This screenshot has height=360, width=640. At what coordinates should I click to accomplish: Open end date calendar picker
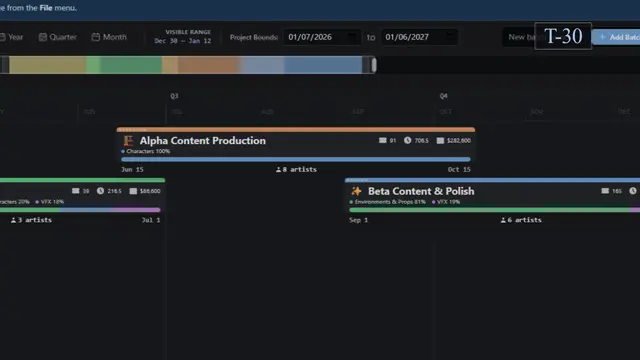pos(449,37)
